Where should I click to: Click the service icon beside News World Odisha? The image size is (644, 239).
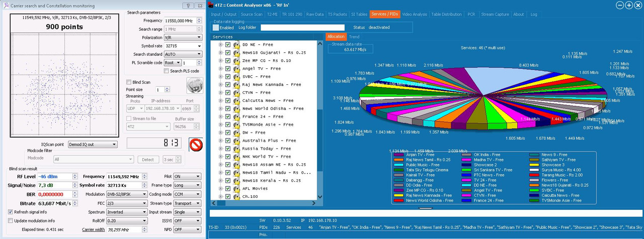click(x=236, y=109)
